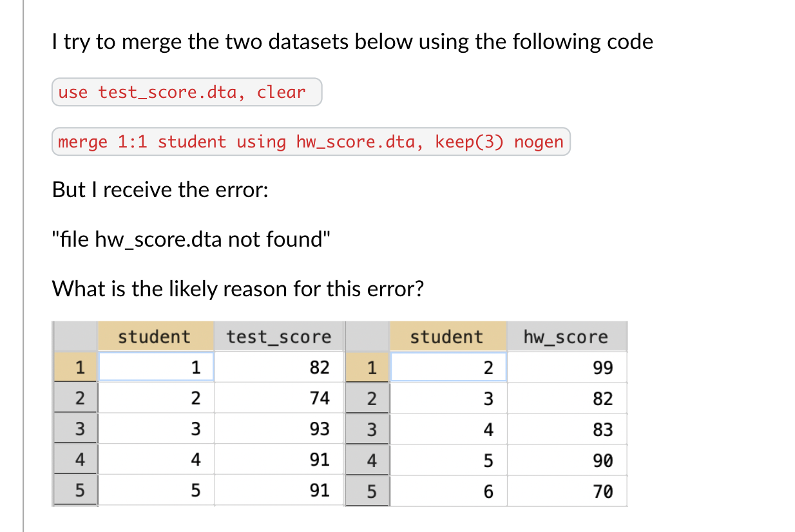Click the test_score cell containing 82
Screen dimensions: 795x532
point(280,367)
